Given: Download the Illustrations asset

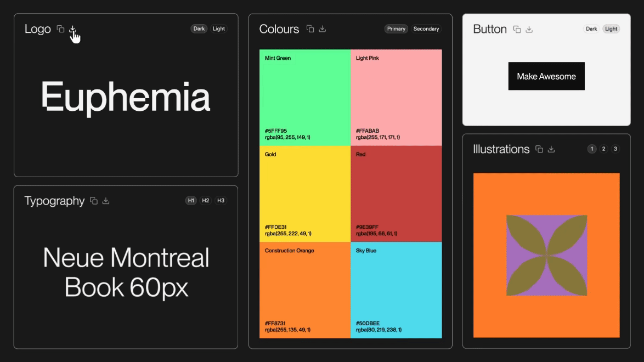Looking at the screenshot, I should point(551,149).
